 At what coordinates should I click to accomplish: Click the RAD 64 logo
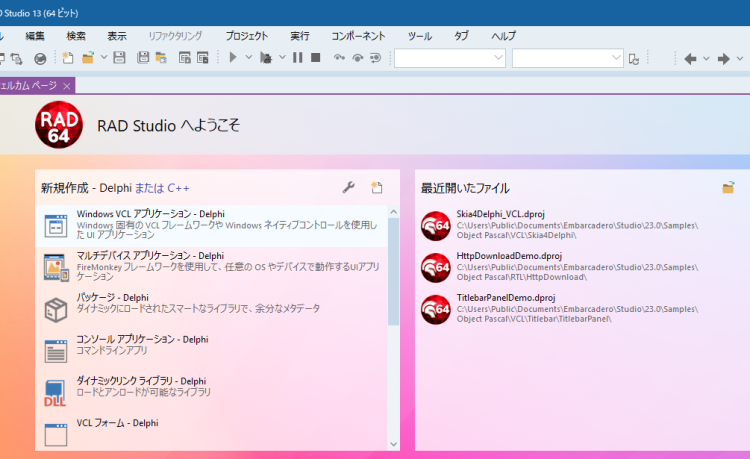59,125
